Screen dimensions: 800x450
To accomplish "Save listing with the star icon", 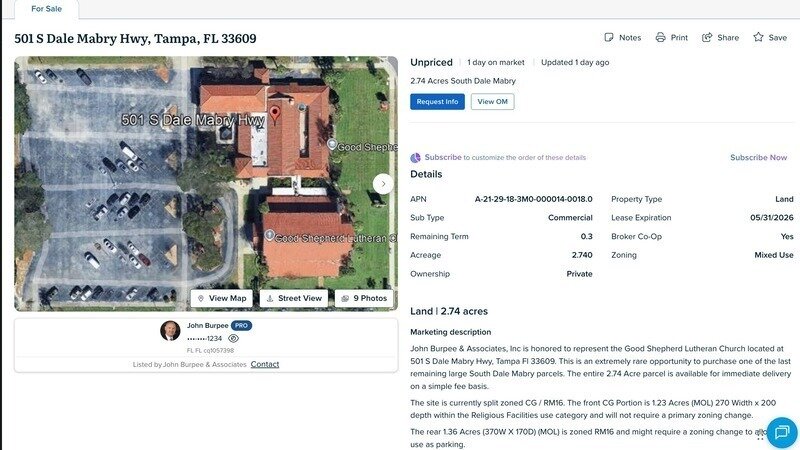I will pos(758,37).
